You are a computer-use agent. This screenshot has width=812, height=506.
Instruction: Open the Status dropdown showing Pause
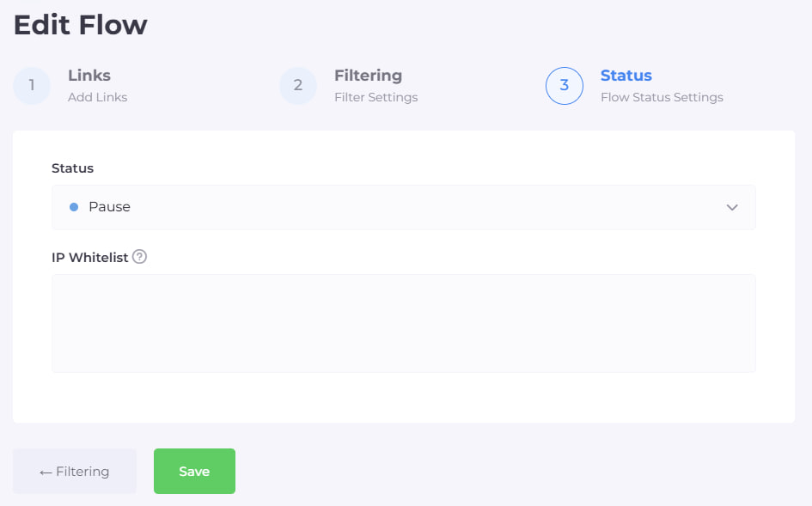pyautogui.click(x=403, y=207)
